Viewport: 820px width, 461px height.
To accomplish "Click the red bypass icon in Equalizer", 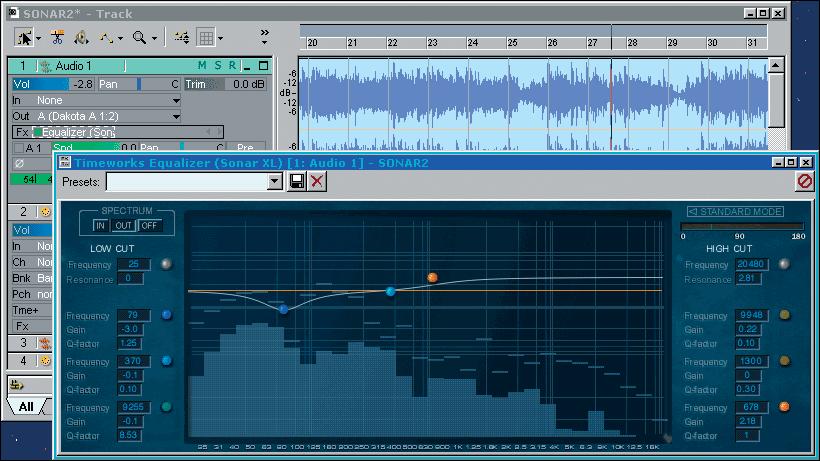I will pos(804,181).
